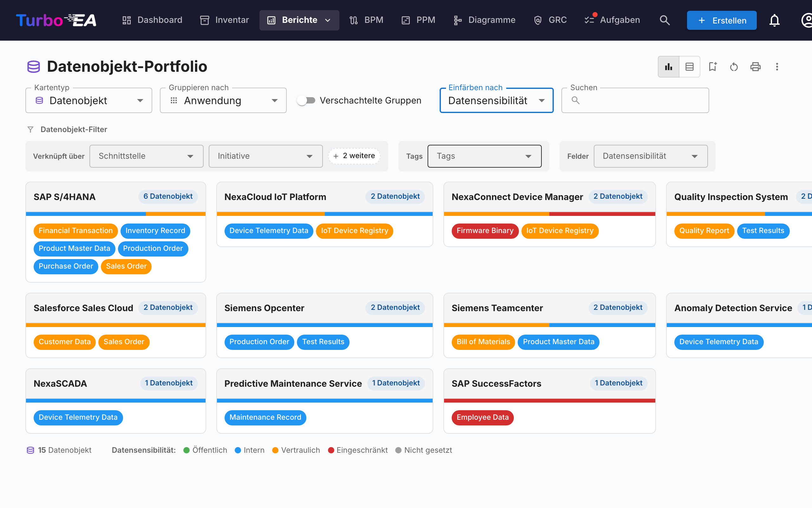Open the Gruppieren nach Anwendung dropdown
The width and height of the screenshot is (812, 508).
223,100
